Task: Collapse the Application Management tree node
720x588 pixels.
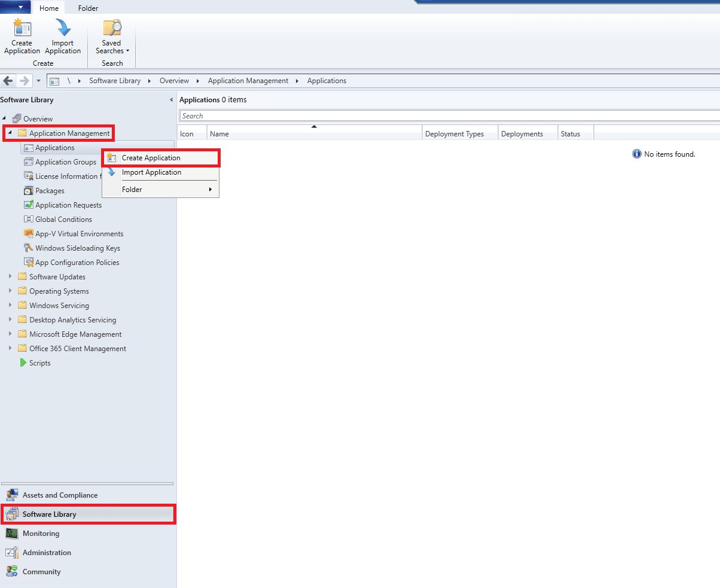Action: pos(10,133)
